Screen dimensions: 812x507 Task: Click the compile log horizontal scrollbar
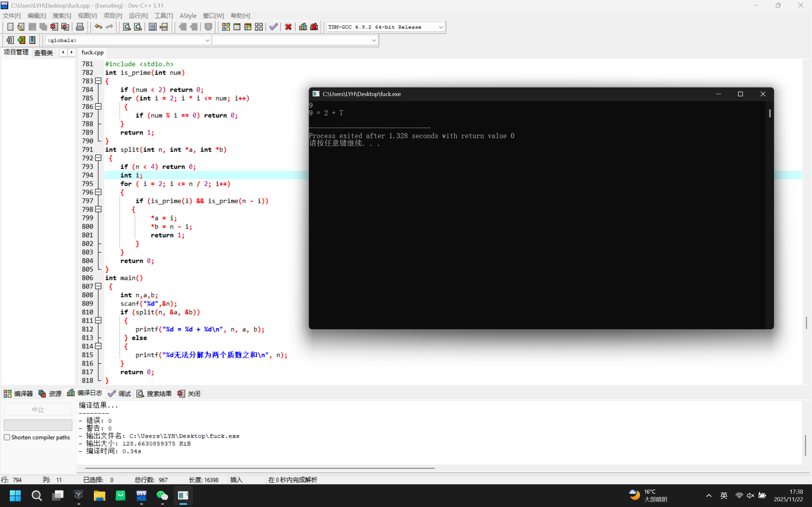[260, 468]
